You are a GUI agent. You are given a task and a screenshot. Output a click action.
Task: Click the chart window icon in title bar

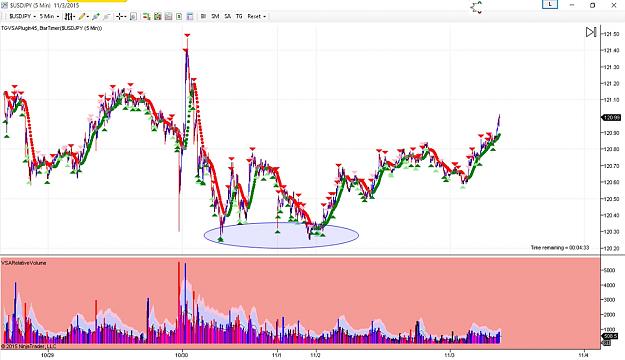point(4,5)
